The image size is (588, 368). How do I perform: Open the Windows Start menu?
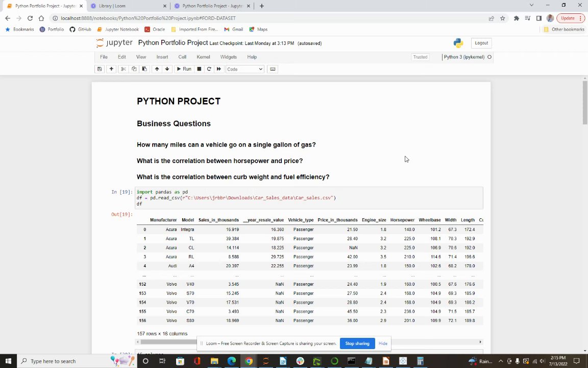tap(8, 361)
